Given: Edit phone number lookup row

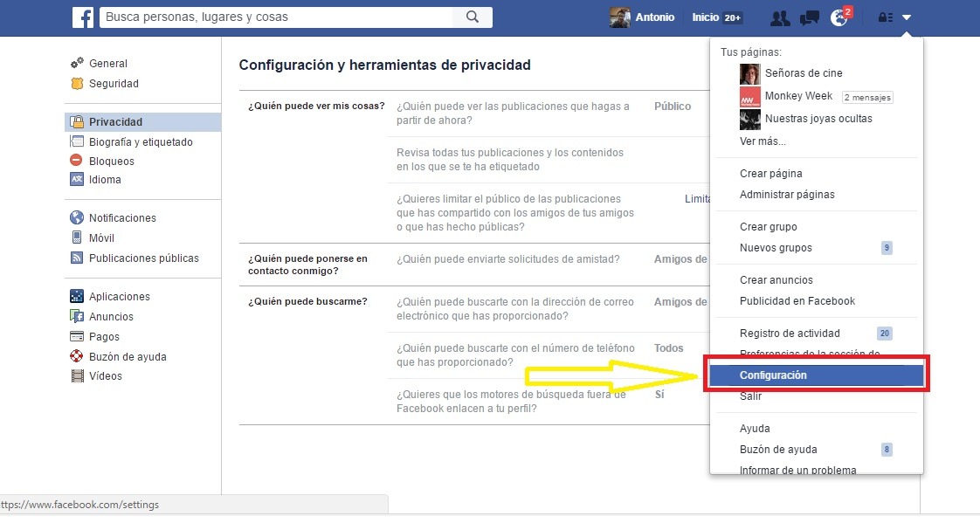Looking at the screenshot, I should (x=549, y=354).
